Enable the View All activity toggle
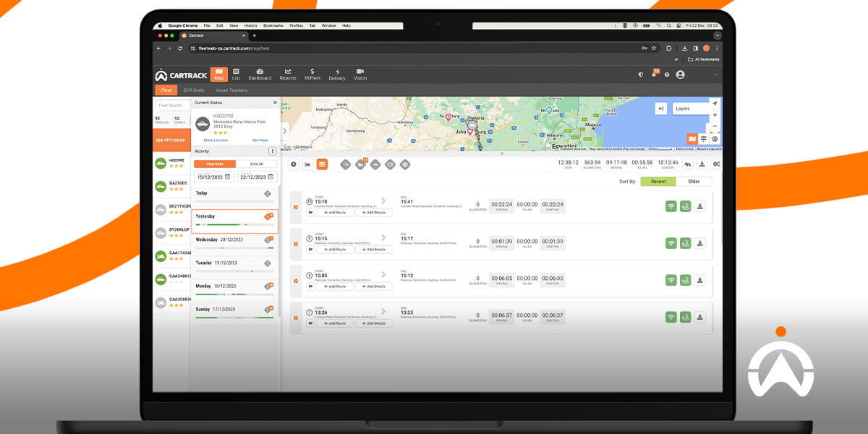This screenshot has width=868, height=434. 257,165
